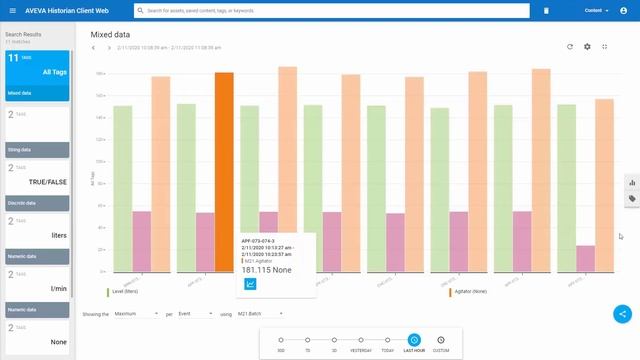Click the 181.115 None tooltip value
The width and height of the screenshot is (640, 360).
[267, 270]
